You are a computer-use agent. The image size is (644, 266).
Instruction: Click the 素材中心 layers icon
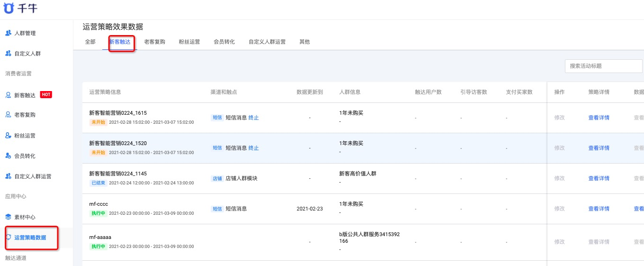[8, 217]
